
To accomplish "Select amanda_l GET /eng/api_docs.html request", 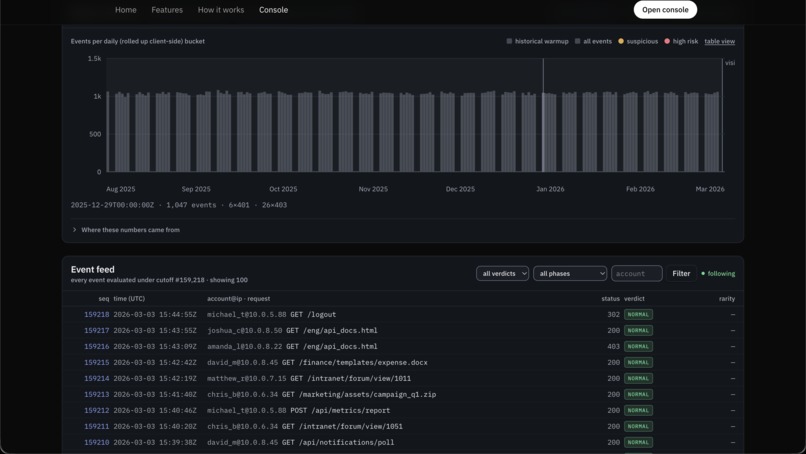I will (x=292, y=346).
